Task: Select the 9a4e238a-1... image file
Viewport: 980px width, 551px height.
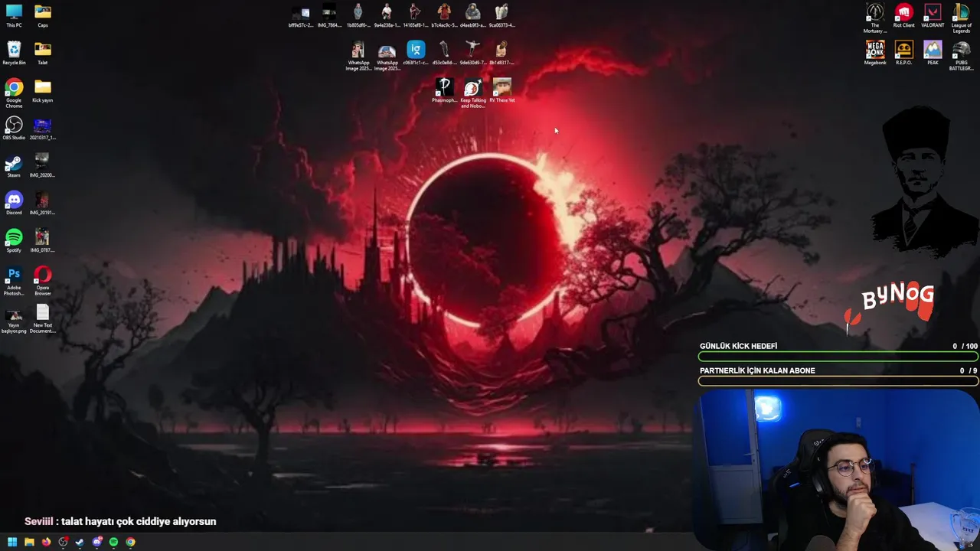Action: tap(387, 16)
